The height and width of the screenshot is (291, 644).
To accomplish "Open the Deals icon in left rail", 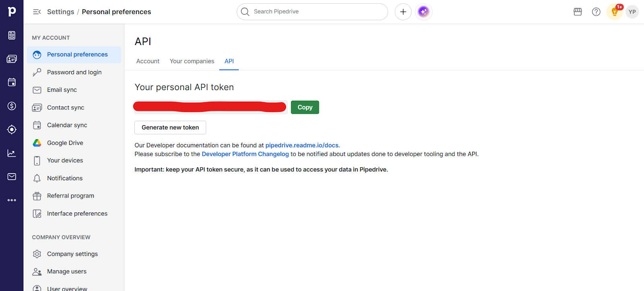I will 12,106.
